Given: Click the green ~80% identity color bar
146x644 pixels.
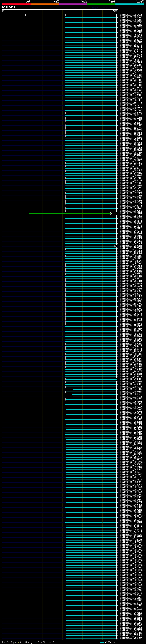Looking at the screenshot, I should 101,4.
